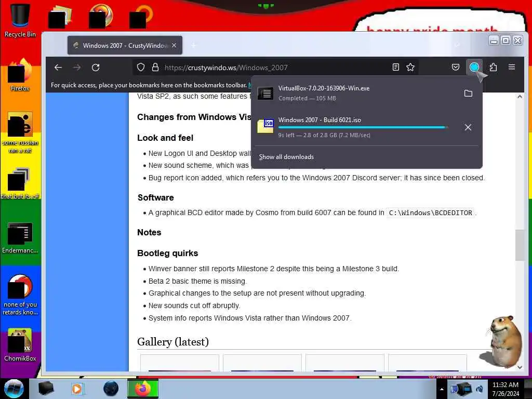
Task: Click the taskbar clock 11:32 AM
Action: pyautogui.click(x=506, y=389)
